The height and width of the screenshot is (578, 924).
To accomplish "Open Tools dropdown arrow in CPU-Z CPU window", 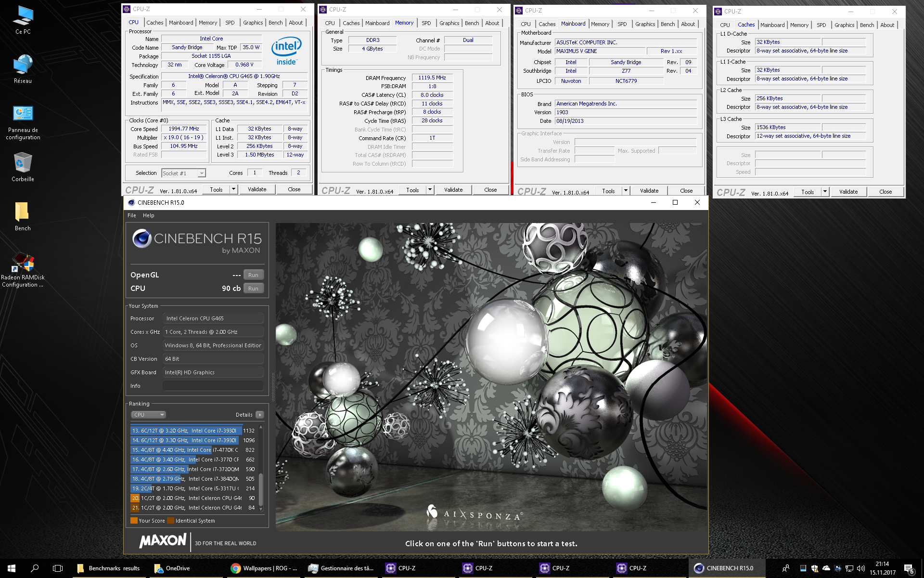I will point(234,189).
